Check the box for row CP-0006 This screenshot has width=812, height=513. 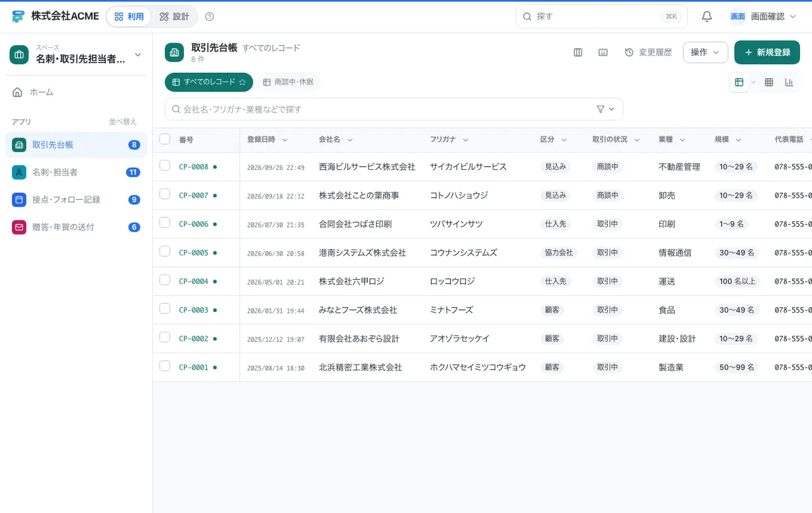[x=165, y=223]
